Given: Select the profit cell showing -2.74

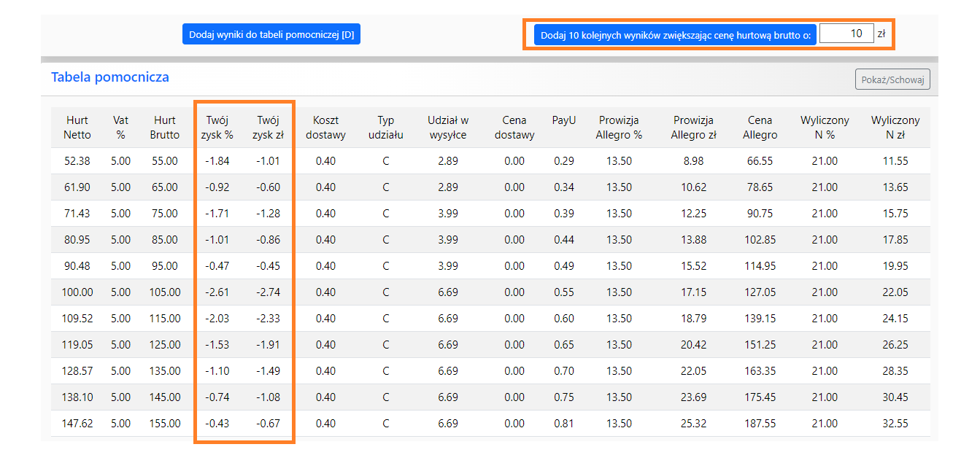Looking at the screenshot, I should 269,292.
